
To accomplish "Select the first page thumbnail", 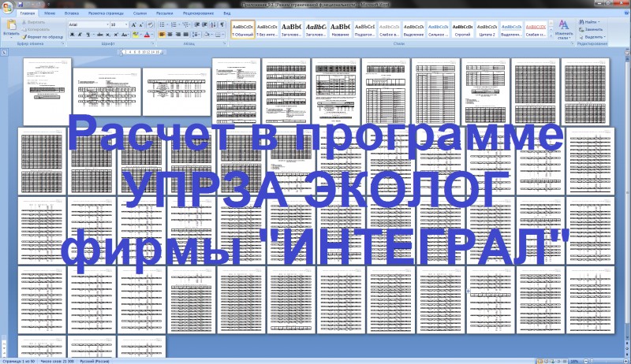I will pyautogui.click(x=47, y=91).
